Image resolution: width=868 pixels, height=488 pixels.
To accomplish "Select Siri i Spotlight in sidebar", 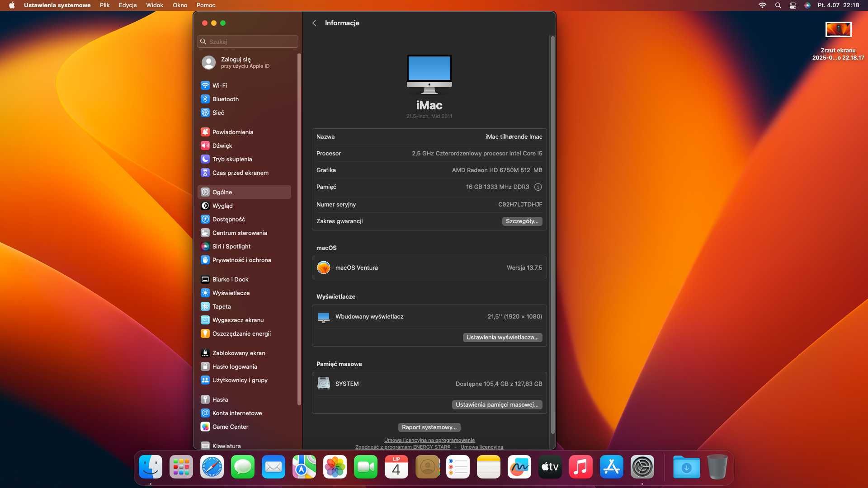I will tap(244, 246).
